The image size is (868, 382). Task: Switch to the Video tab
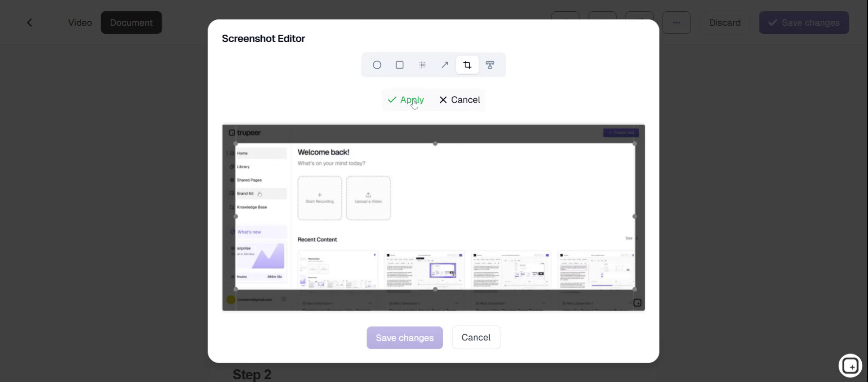tap(80, 23)
